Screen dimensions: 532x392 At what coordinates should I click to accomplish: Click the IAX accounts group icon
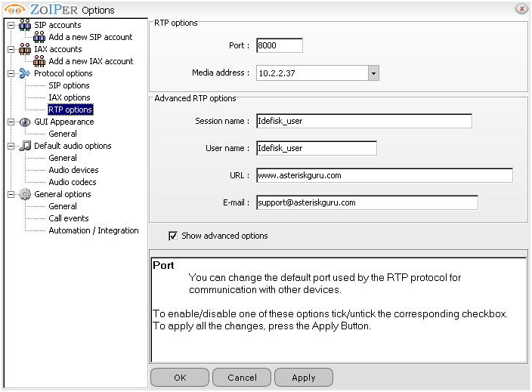point(25,49)
